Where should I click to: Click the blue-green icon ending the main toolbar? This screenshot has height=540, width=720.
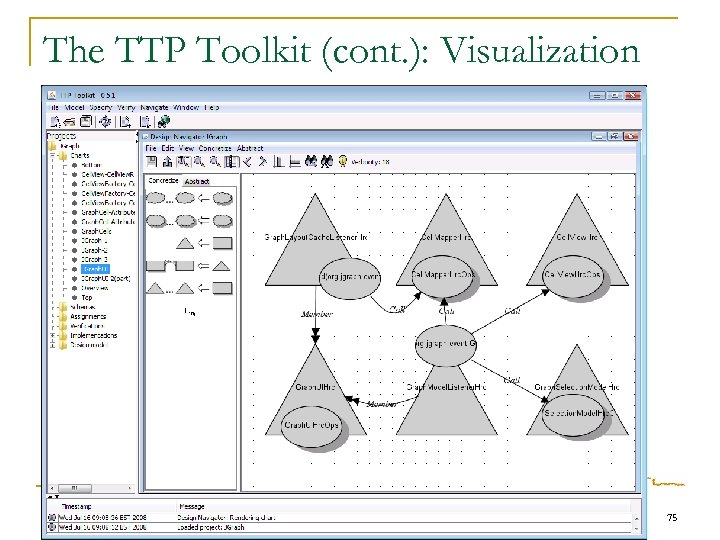(163, 122)
